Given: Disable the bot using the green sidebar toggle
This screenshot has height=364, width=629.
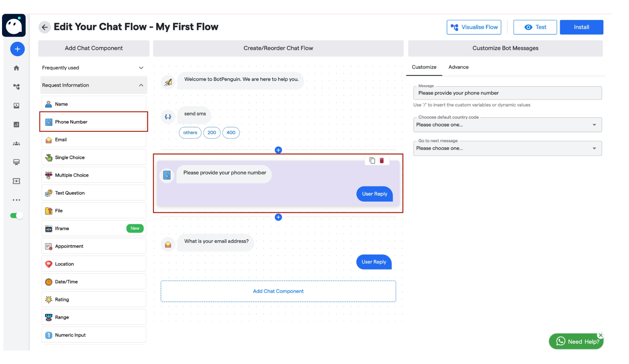Looking at the screenshot, I should click(16, 215).
